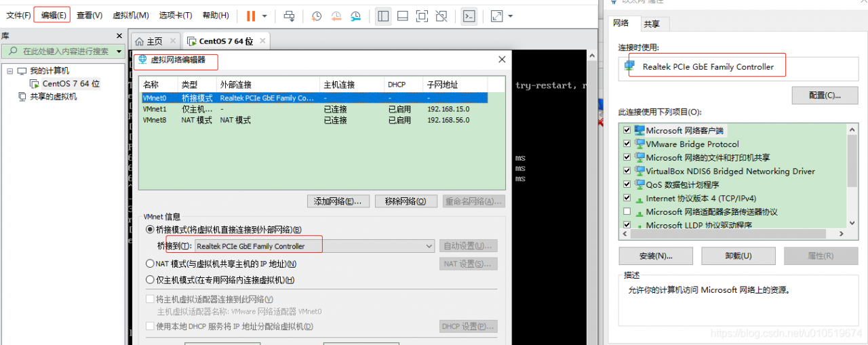Click the orange pause VM icon
Viewport: 868px width, 345px height.
pos(251,16)
